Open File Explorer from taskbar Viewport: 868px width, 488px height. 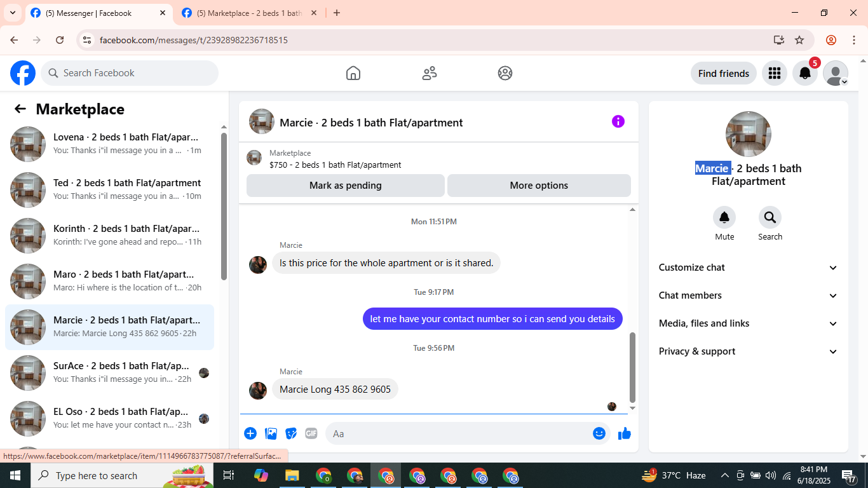point(292,475)
